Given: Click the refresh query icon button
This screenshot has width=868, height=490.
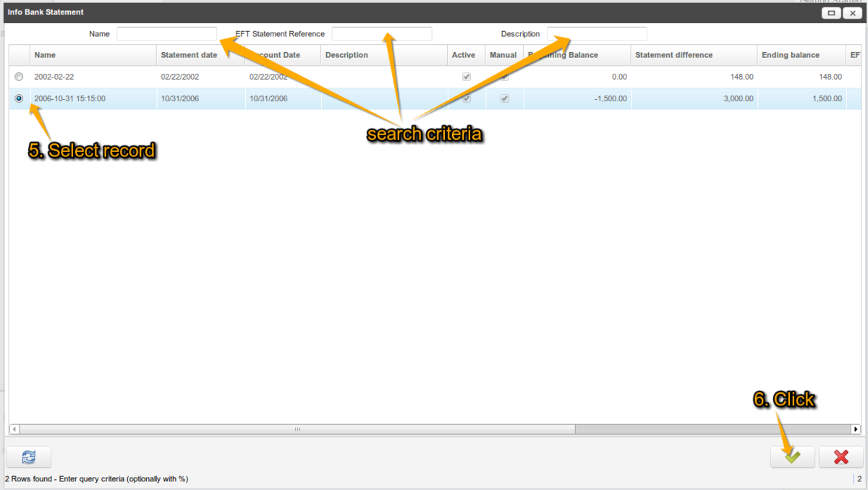Looking at the screenshot, I should (29, 457).
